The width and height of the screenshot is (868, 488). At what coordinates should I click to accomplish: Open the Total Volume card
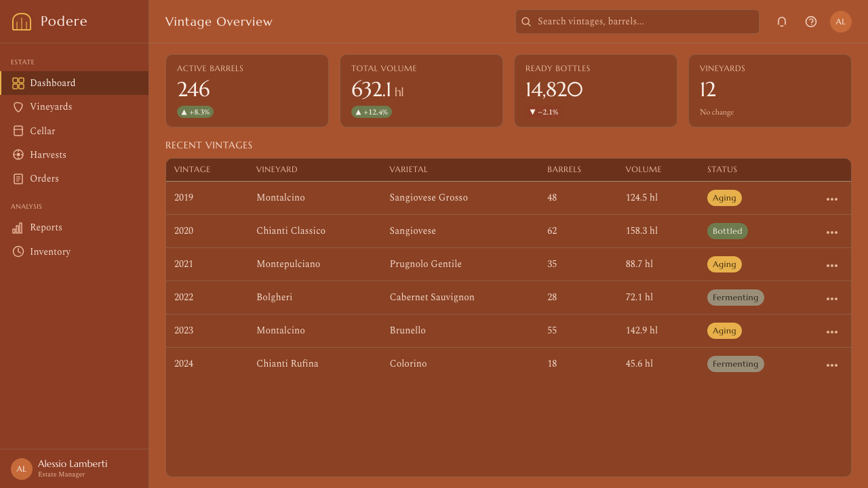click(421, 91)
